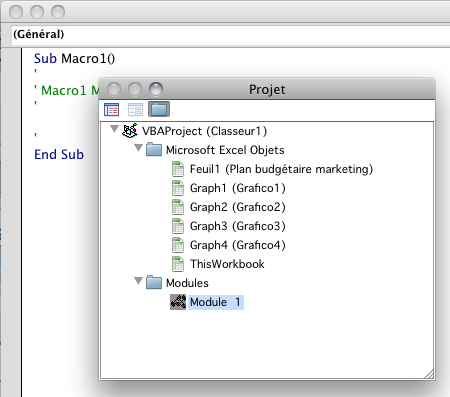The height and width of the screenshot is (397, 450).
Task: Click the VBAProject (Classeur1) project icon
Action: pyautogui.click(x=130, y=131)
